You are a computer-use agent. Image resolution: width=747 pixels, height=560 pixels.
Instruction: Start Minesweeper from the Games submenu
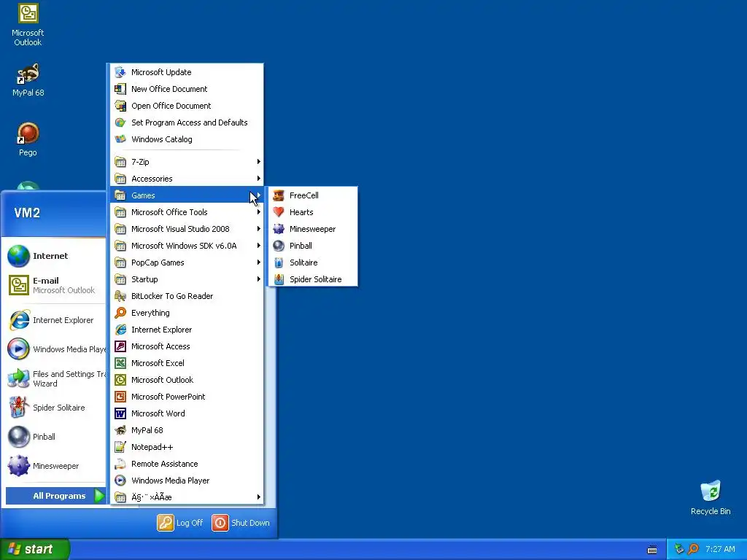[x=312, y=229]
